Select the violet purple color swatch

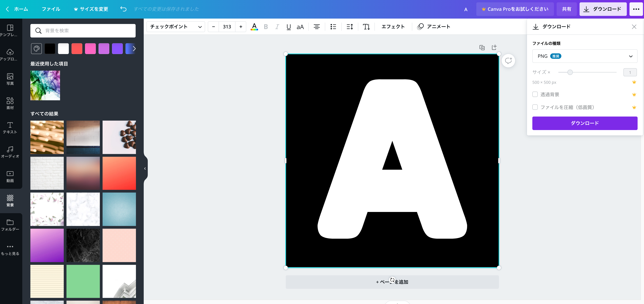117,49
